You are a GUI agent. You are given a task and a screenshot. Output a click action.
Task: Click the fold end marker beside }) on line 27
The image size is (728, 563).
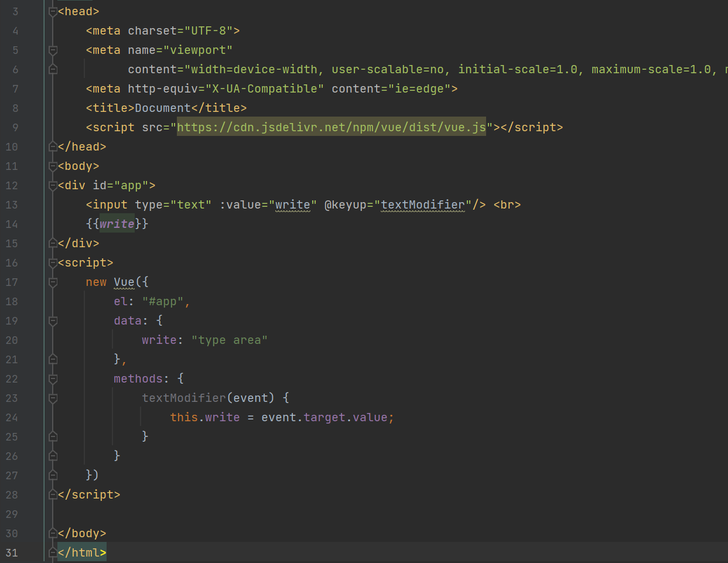click(53, 476)
